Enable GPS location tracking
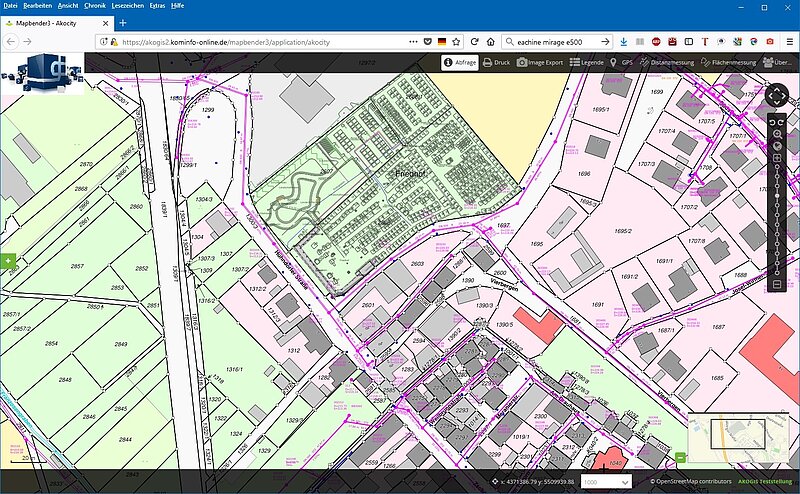The height and width of the screenshot is (494, 800). (x=622, y=62)
